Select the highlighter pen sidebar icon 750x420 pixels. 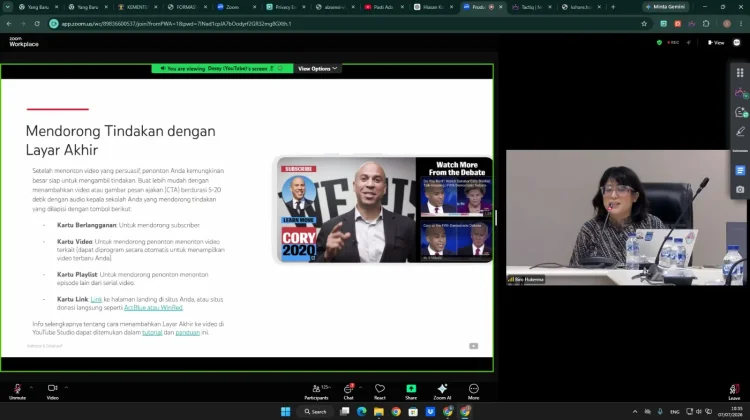point(740,131)
